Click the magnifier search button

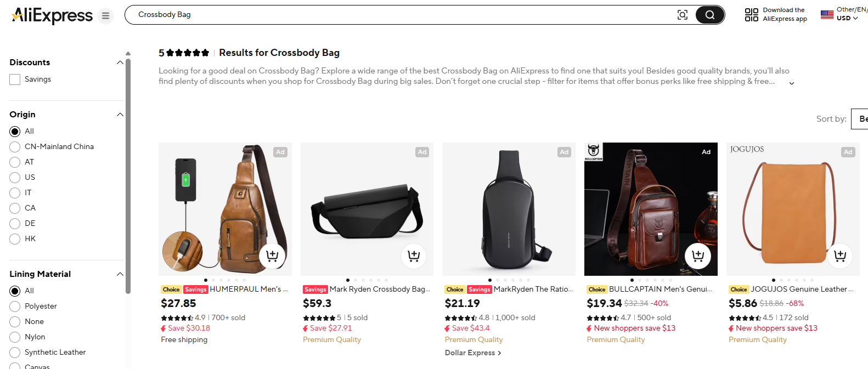709,15
